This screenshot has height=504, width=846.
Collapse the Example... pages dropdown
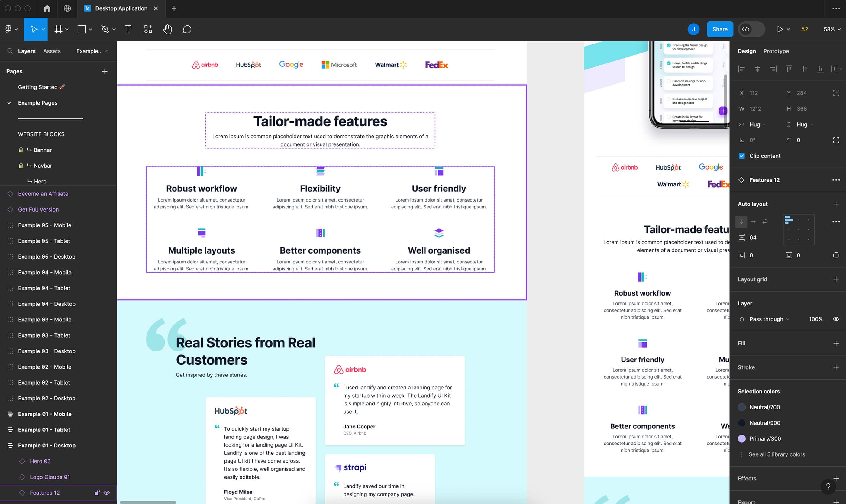point(92,51)
